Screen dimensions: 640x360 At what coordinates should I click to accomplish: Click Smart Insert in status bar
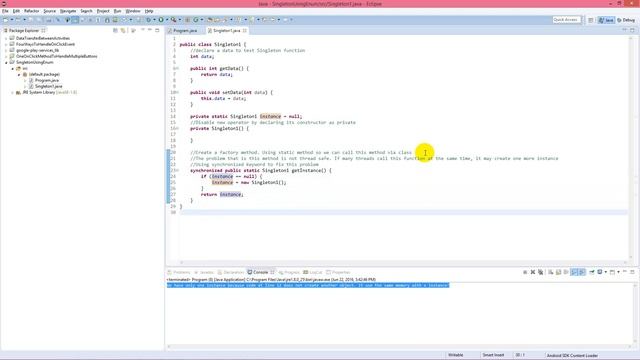pyautogui.click(x=493, y=355)
